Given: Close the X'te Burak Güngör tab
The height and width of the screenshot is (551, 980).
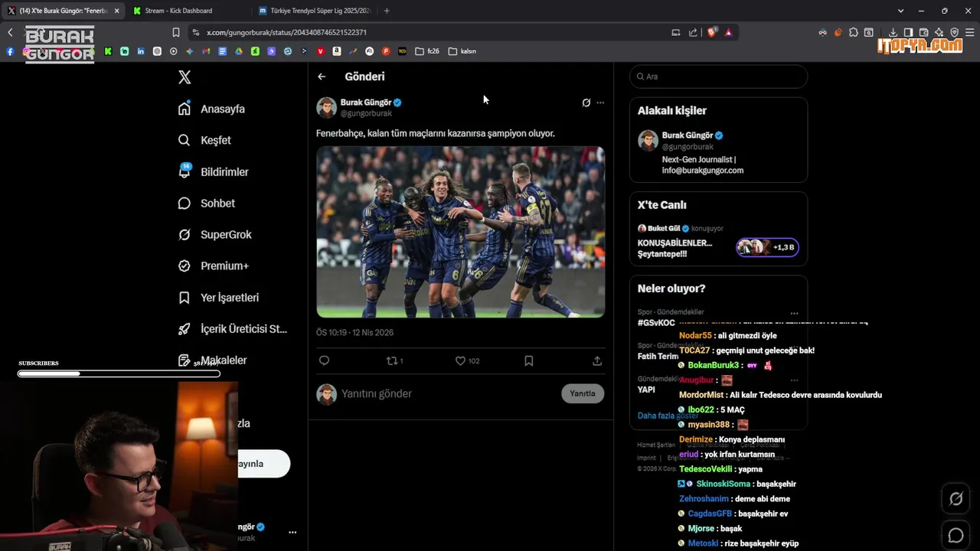Looking at the screenshot, I should [116, 11].
